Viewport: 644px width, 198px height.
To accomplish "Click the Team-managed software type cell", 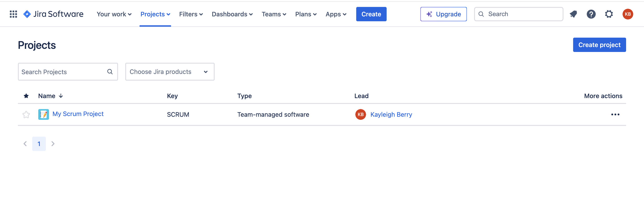I will pos(273,114).
